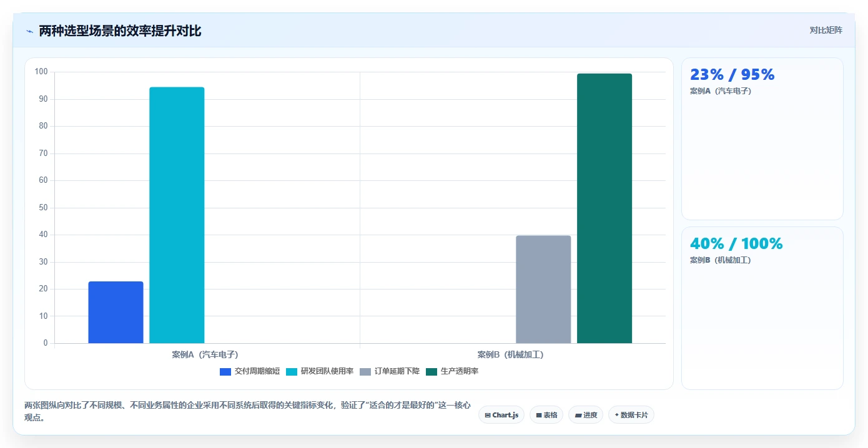Click the y-axis value 50
The image size is (868, 448).
click(43, 208)
